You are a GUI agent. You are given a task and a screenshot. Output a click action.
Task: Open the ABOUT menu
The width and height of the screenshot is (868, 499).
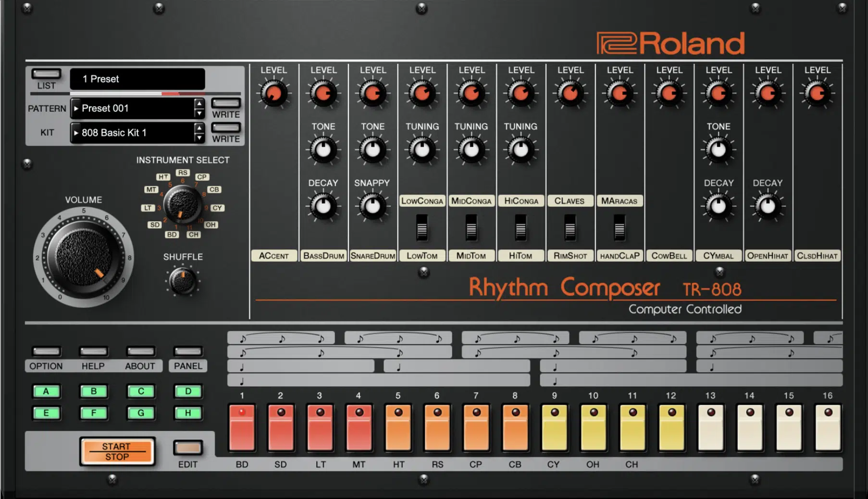[140, 351]
